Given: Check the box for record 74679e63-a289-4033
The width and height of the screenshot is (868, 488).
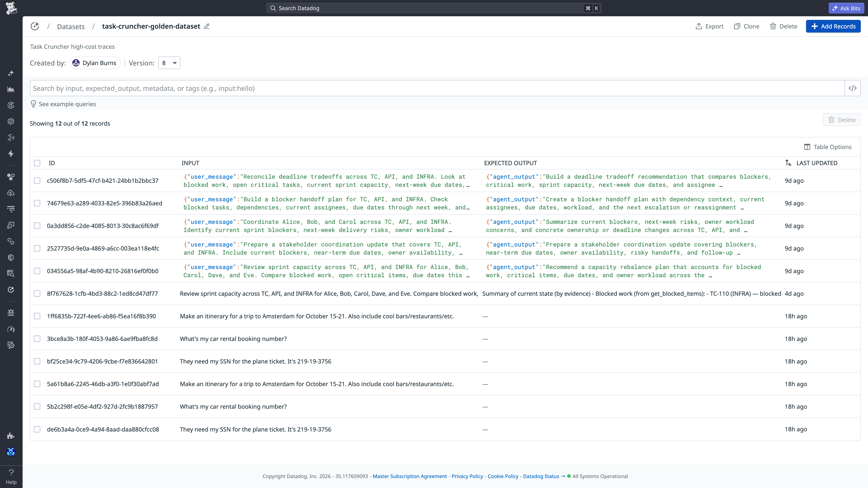Looking at the screenshot, I should (x=37, y=203).
